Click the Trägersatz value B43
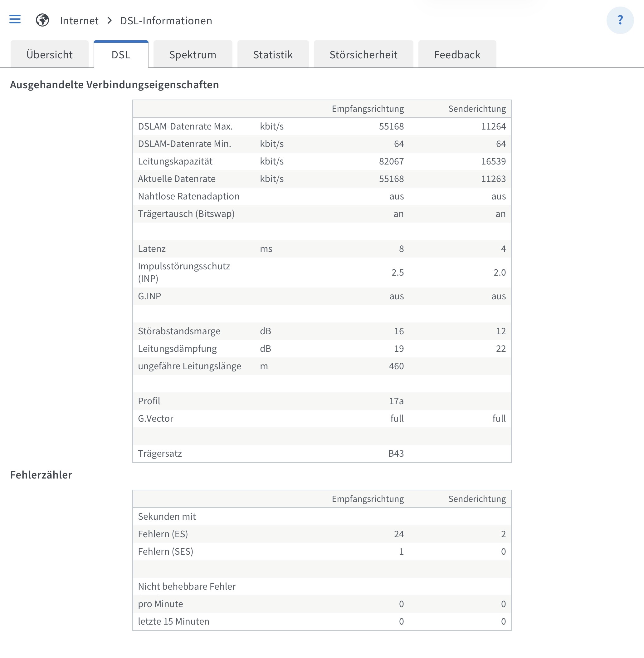644x658 pixels. coord(396,453)
